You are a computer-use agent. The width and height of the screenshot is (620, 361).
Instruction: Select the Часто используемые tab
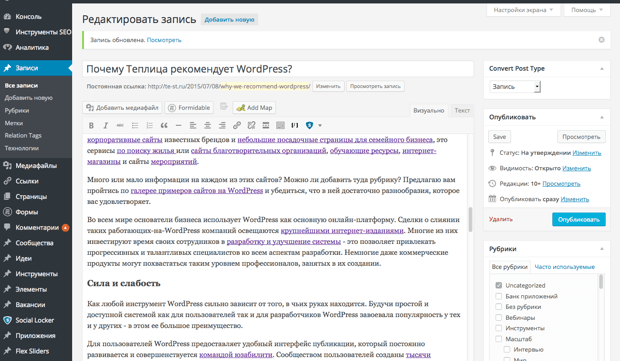tap(565, 267)
